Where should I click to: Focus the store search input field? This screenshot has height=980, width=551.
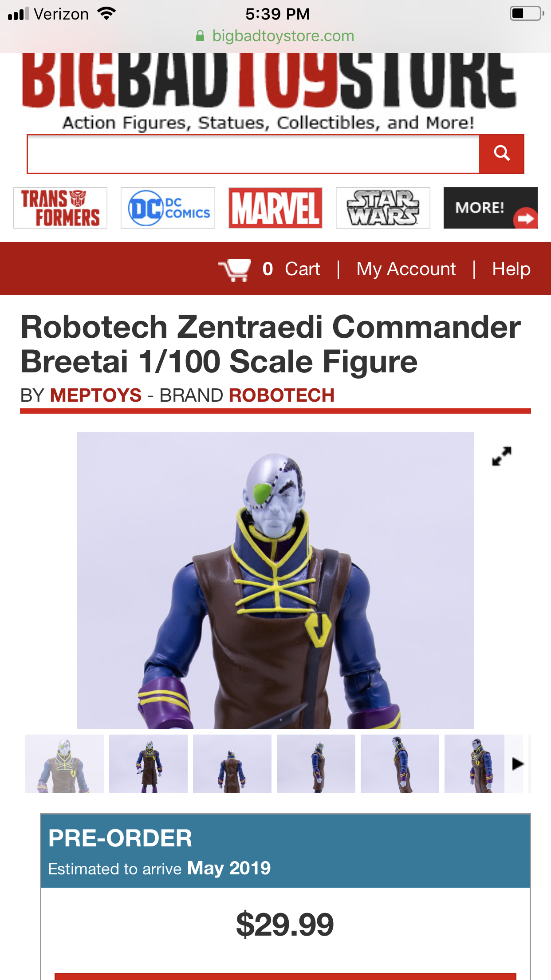[x=253, y=154]
